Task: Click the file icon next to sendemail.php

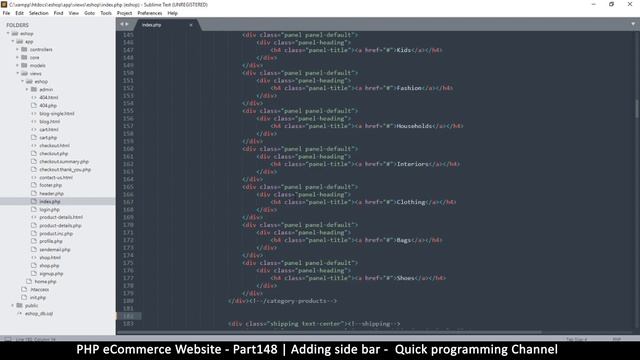Action: point(34,249)
